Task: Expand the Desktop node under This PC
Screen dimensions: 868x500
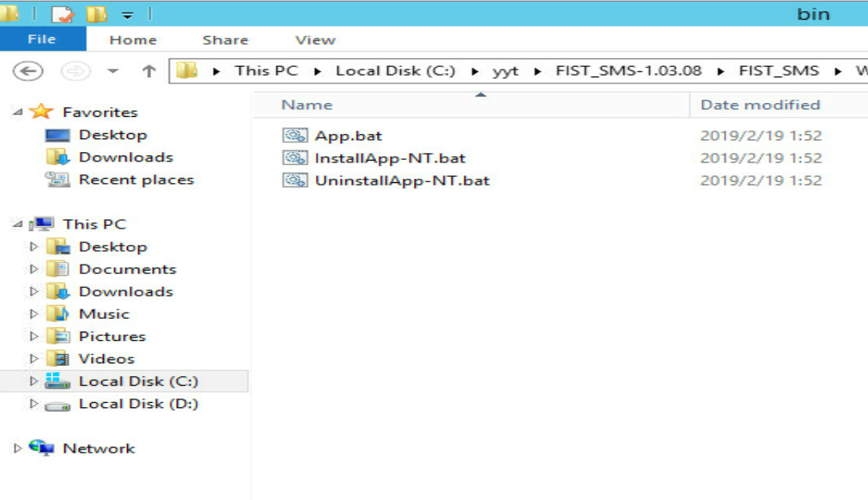Action: coord(33,247)
